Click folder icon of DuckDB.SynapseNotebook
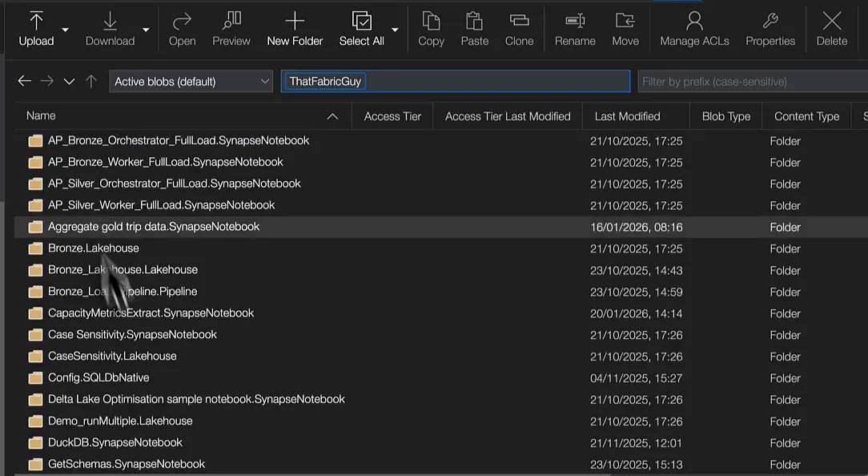The width and height of the screenshot is (868, 476). point(35,443)
